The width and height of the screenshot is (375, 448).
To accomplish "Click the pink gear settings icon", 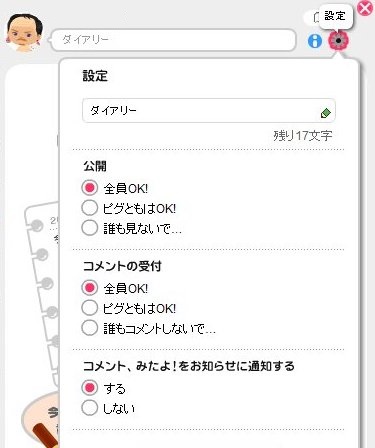I will (x=338, y=41).
